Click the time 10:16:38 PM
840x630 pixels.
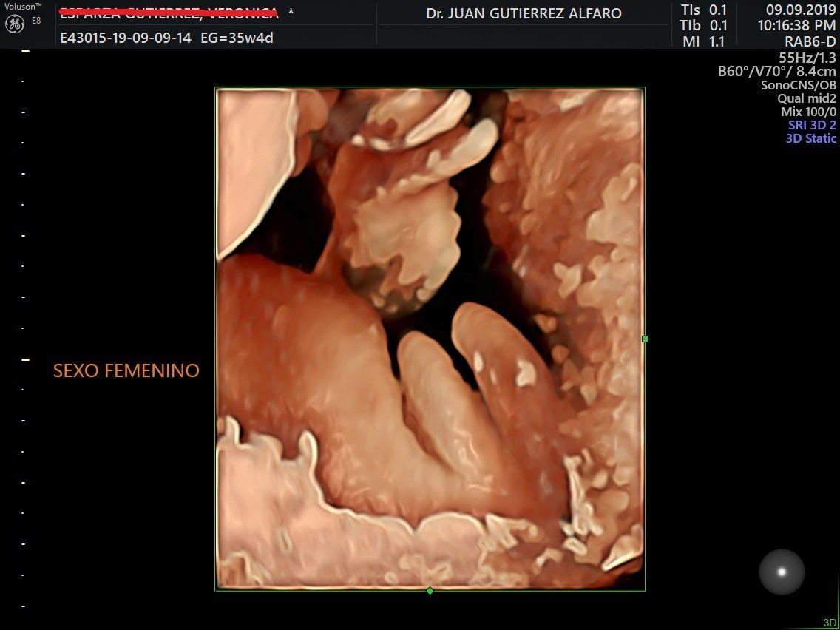click(796, 25)
